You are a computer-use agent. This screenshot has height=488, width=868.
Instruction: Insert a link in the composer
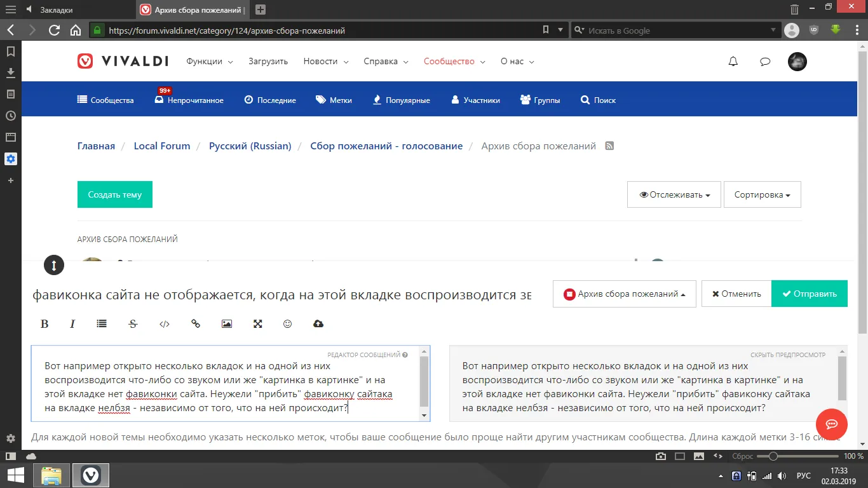(196, 324)
